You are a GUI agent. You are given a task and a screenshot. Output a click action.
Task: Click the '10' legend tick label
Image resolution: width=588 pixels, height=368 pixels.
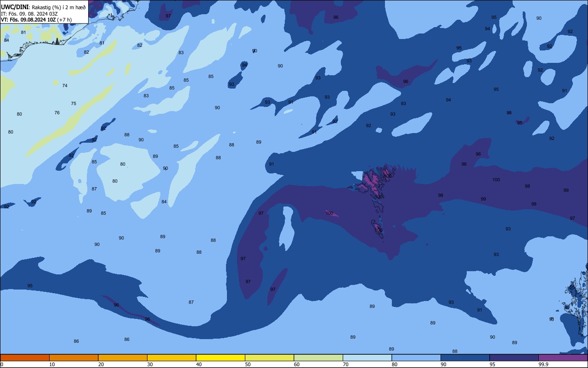pyautogui.click(x=52, y=364)
